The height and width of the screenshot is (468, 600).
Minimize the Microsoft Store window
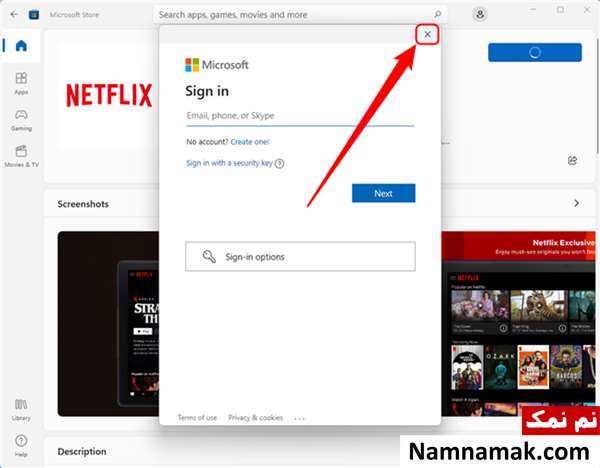point(533,10)
